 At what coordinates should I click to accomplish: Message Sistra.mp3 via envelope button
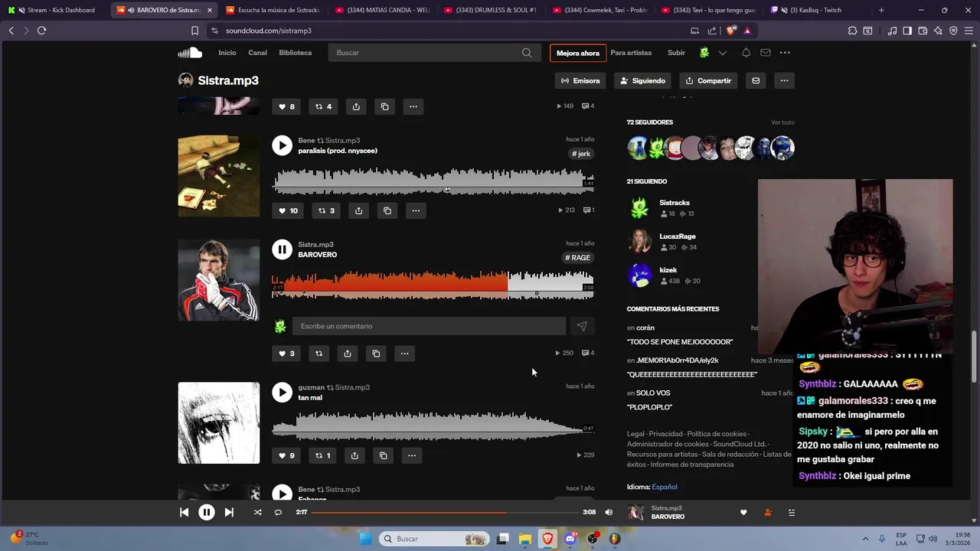click(x=756, y=80)
